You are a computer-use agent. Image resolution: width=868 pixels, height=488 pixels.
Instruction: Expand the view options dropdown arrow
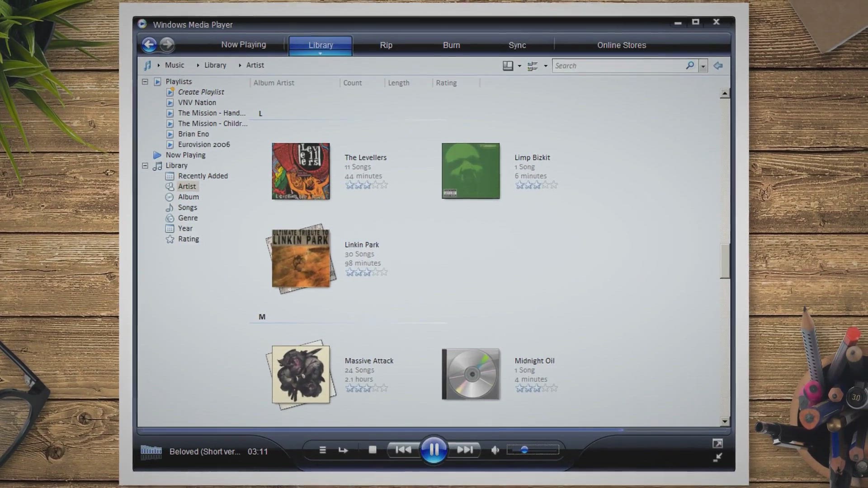point(546,66)
